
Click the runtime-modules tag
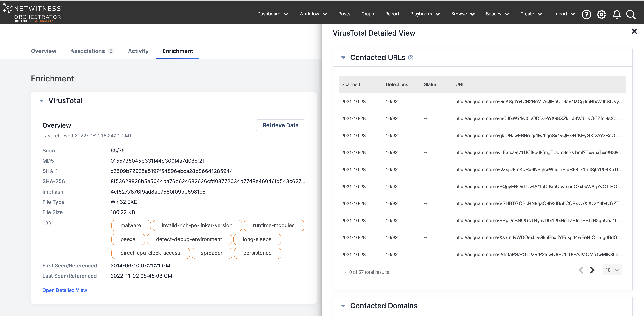(274, 226)
